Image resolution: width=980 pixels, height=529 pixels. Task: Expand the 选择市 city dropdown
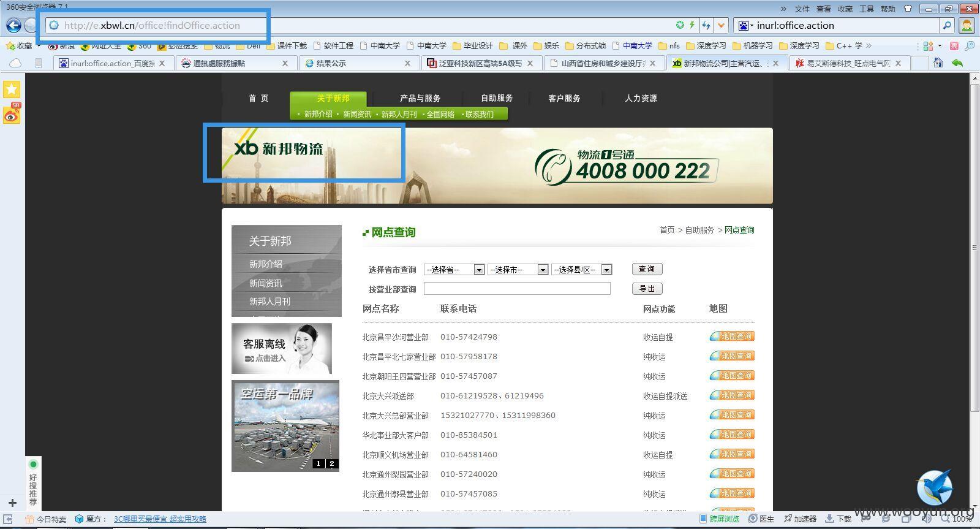pos(518,270)
